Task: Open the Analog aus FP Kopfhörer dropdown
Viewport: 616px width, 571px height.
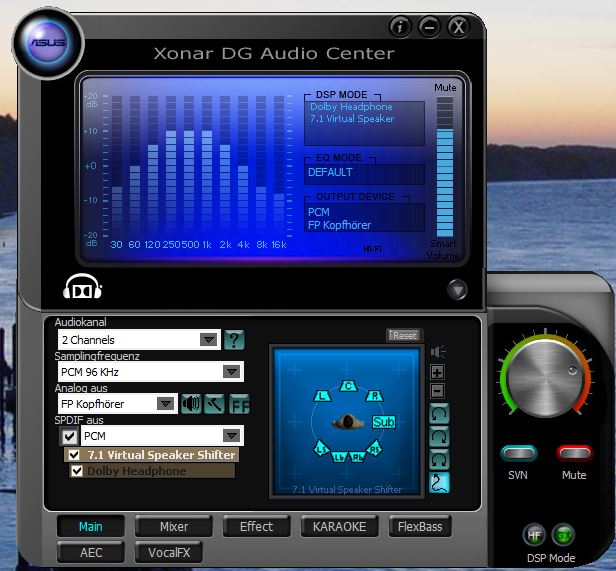Action: pos(117,404)
